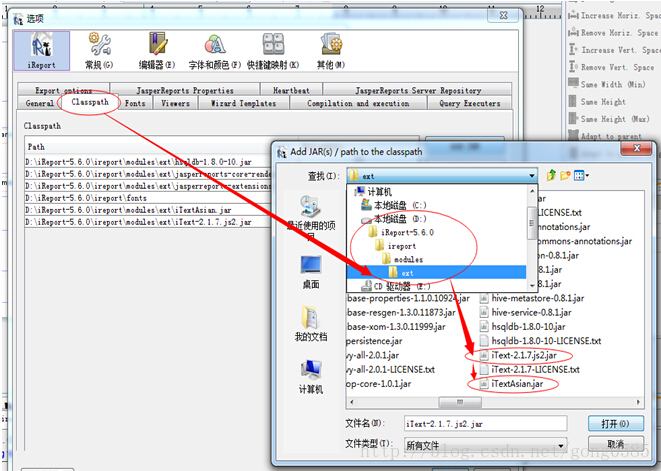
Task: Select 本地磁盘 (D:) in location list
Action: 436,219
